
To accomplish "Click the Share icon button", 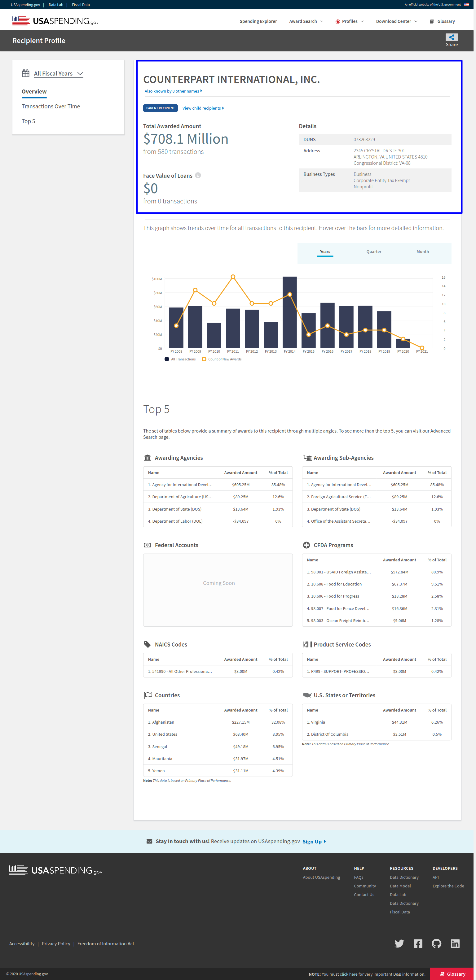I will 452,37.
